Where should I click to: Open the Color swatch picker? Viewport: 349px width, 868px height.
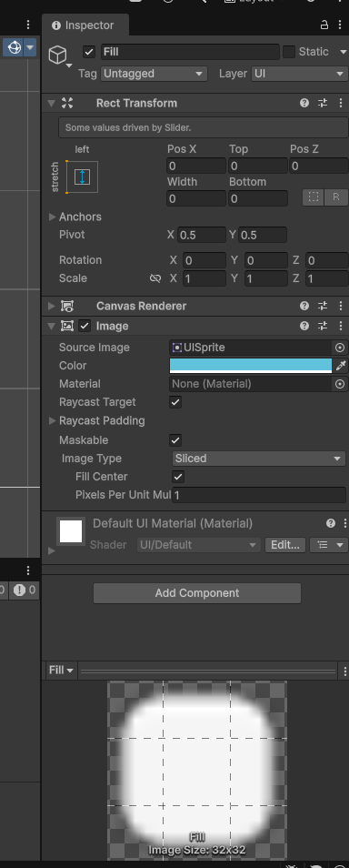pyautogui.click(x=251, y=366)
